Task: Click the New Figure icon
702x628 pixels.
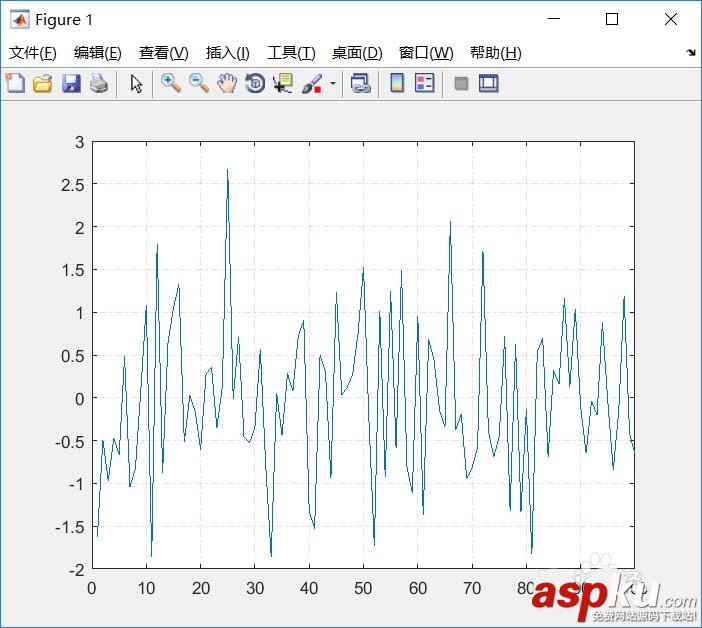Action: click(15, 83)
